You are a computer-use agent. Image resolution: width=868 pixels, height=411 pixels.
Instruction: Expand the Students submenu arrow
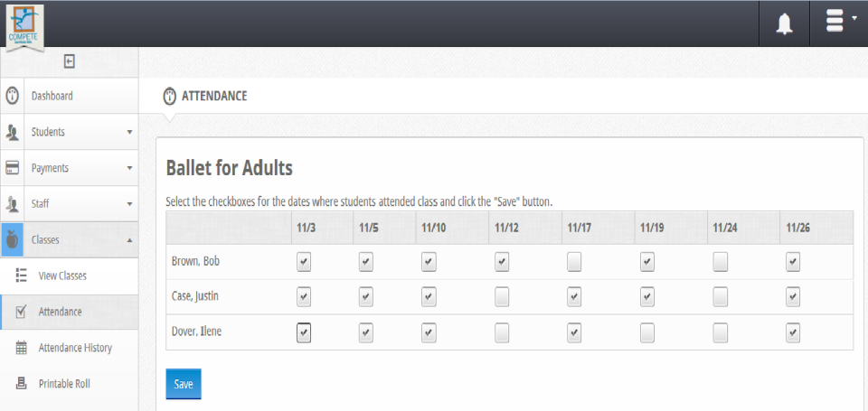pos(129,132)
